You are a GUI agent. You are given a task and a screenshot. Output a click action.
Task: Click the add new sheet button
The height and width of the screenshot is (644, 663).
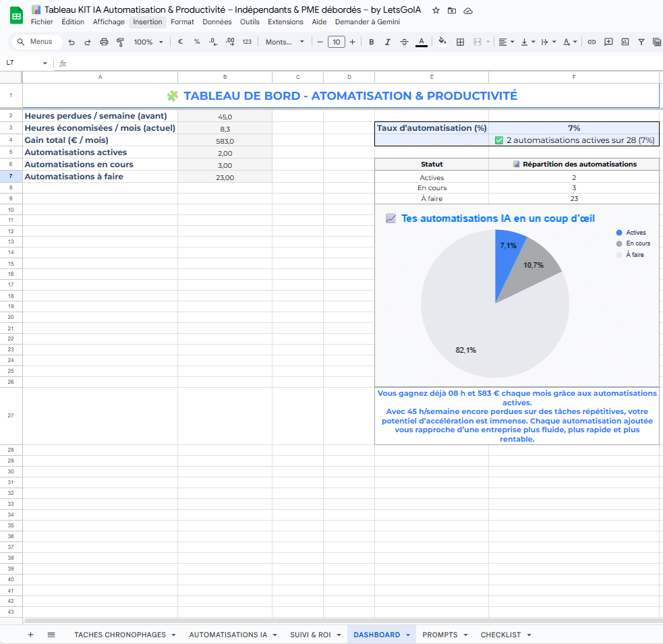tap(30, 635)
